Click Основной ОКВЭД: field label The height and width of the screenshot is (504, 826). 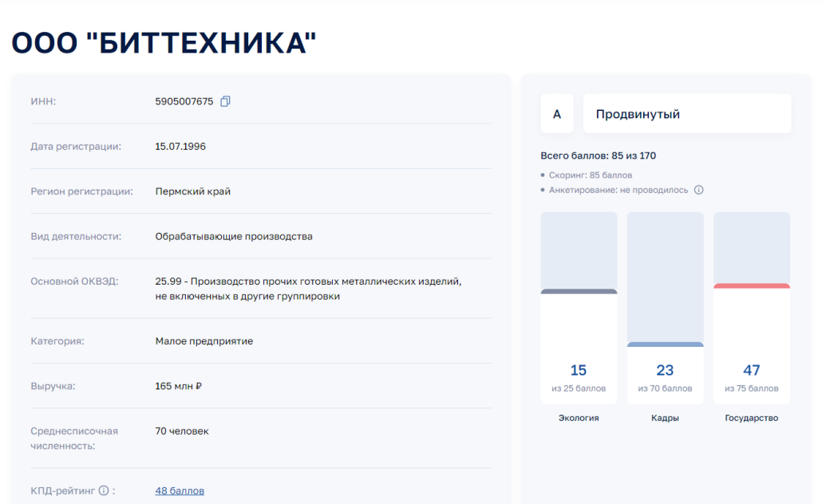point(74,282)
